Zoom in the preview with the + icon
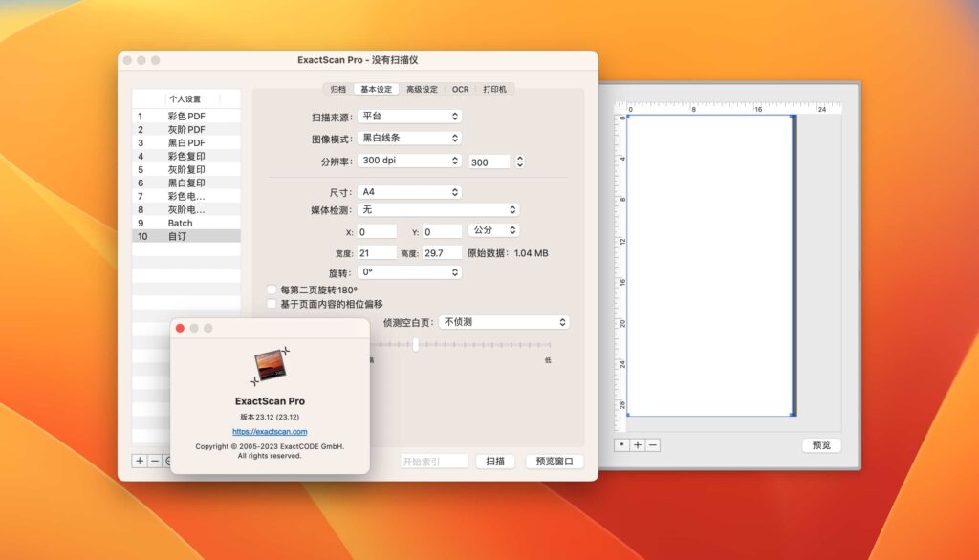The height and width of the screenshot is (560, 979). 637,445
